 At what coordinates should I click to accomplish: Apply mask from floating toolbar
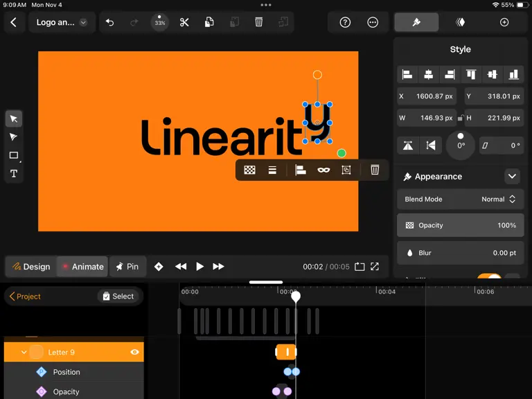click(323, 170)
